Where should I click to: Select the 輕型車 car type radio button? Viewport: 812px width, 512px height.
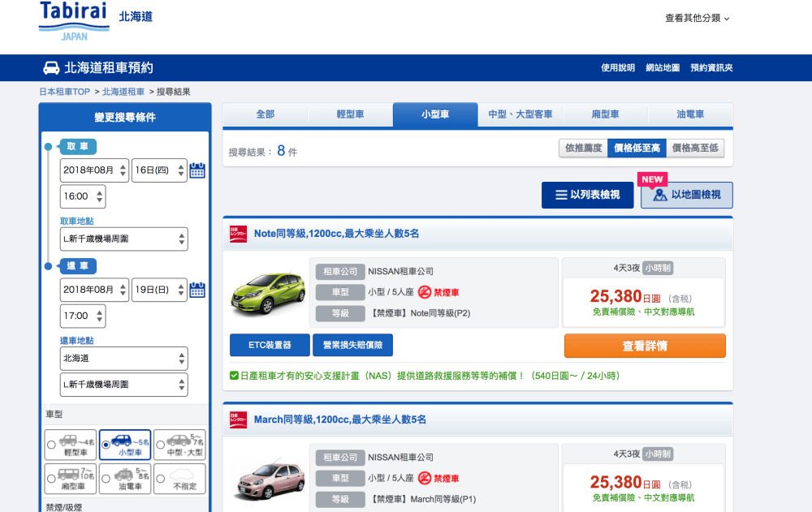(x=52, y=444)
